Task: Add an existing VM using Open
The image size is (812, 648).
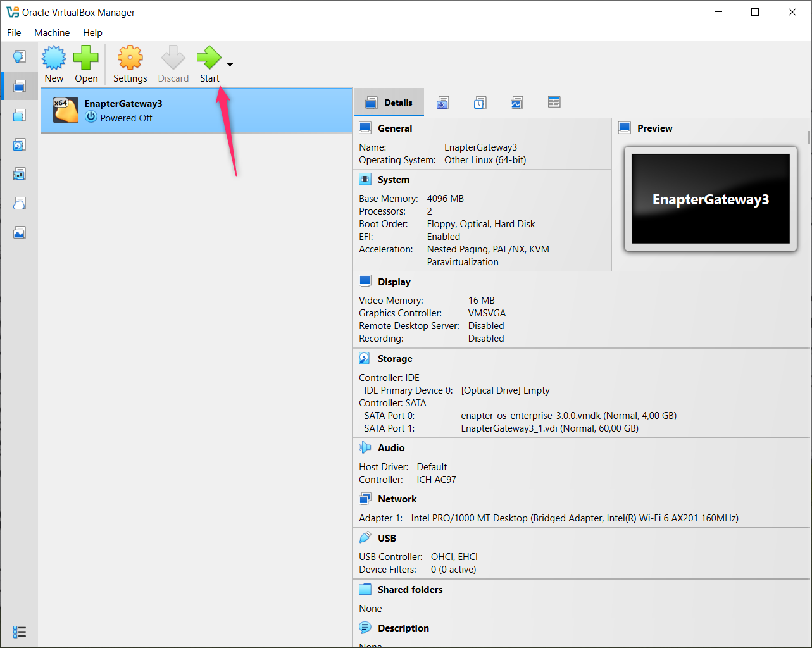Action: click(86, 63)
